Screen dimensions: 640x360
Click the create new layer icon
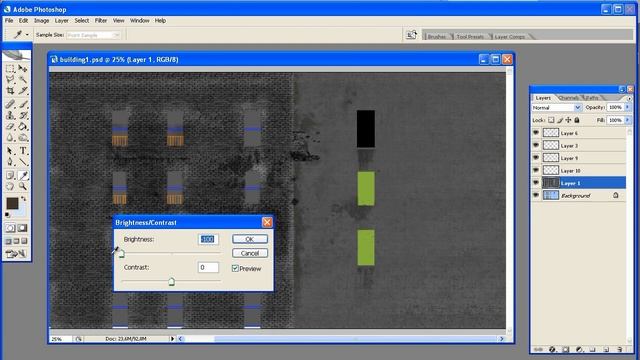coord(606,349)
